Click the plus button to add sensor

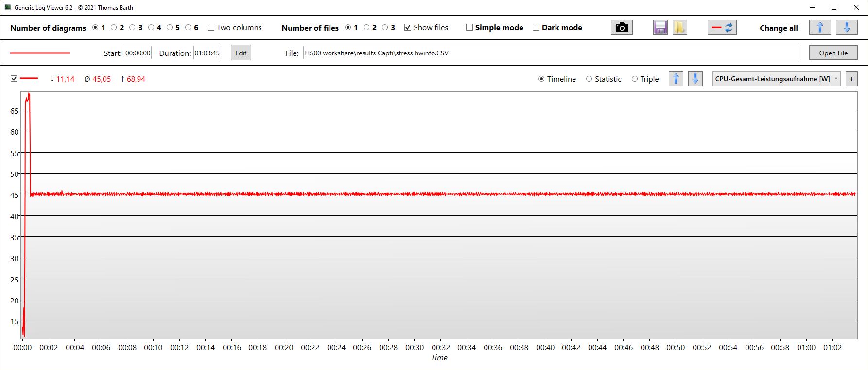click(851, 79)
